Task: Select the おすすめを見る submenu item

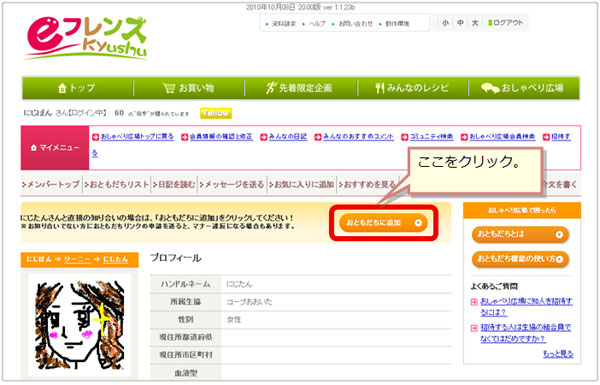Action: (x=367, y=184)
